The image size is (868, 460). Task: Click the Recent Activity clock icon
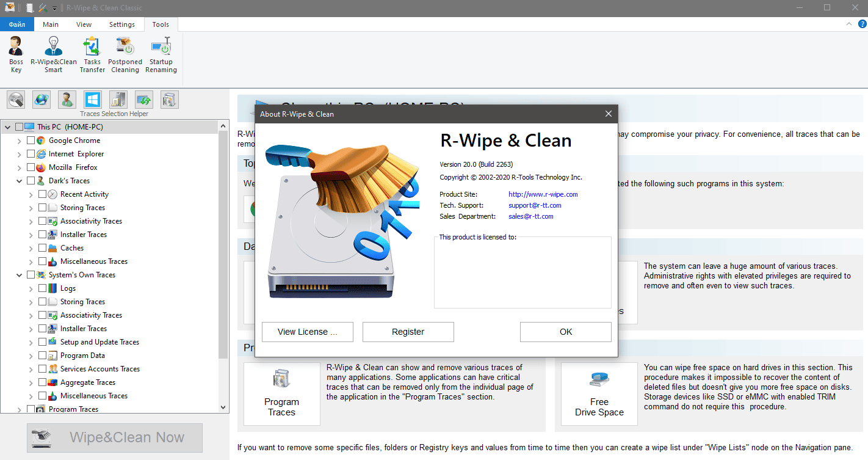(x=52, y=194)
